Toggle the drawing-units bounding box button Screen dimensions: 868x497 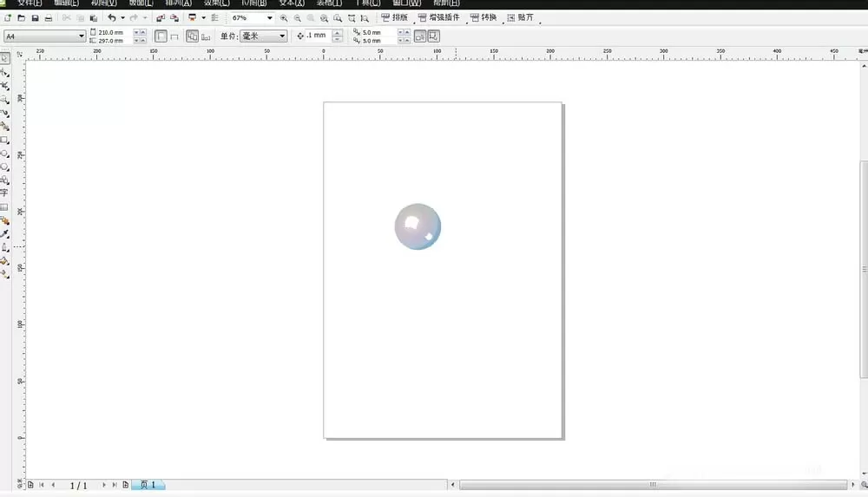[433, 36]
